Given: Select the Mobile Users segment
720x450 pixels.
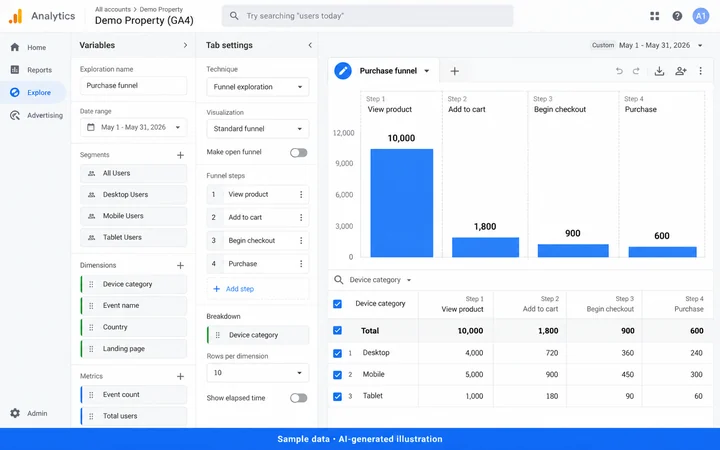Looking at the screenshot, I should pyautogui.click(x=134, y=216).
